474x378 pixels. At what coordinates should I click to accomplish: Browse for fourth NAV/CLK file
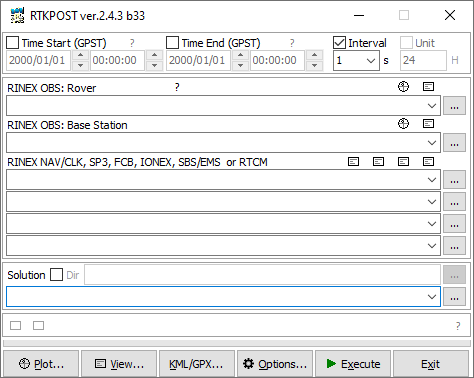click(454, 246)
